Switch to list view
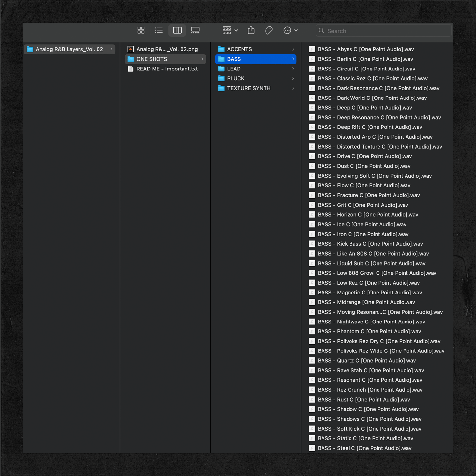 point(159,30)
